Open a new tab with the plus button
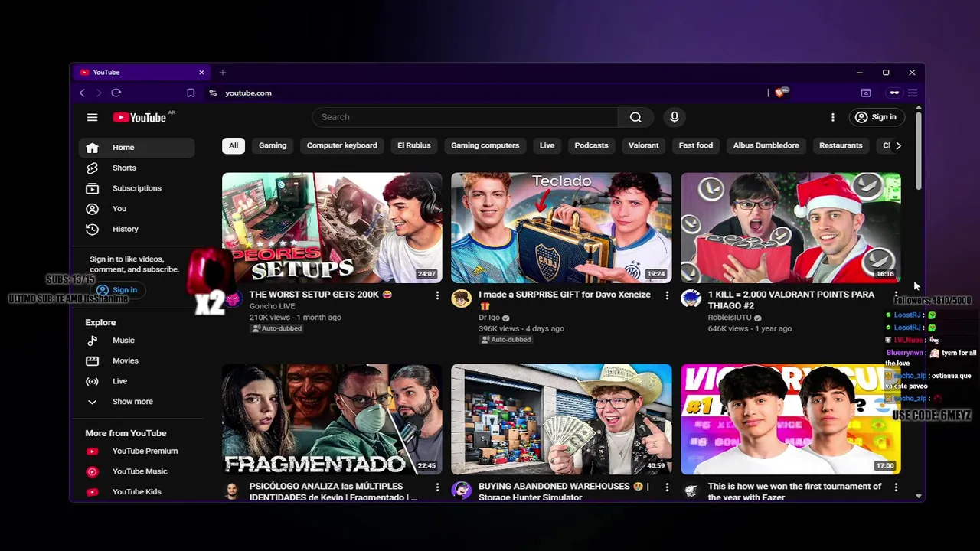 coord(223,72)
